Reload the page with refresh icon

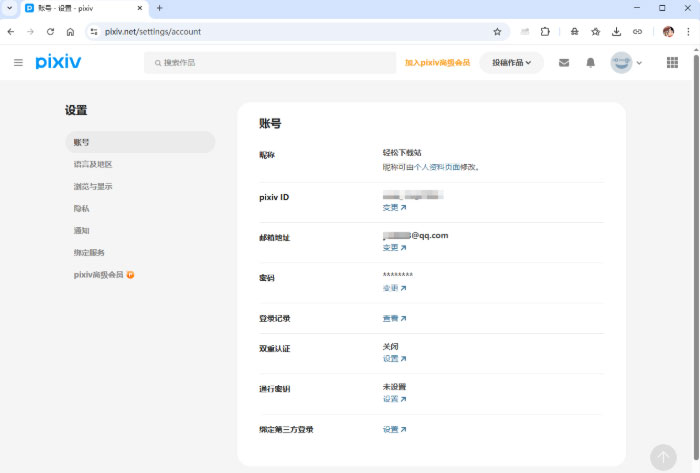50,32
